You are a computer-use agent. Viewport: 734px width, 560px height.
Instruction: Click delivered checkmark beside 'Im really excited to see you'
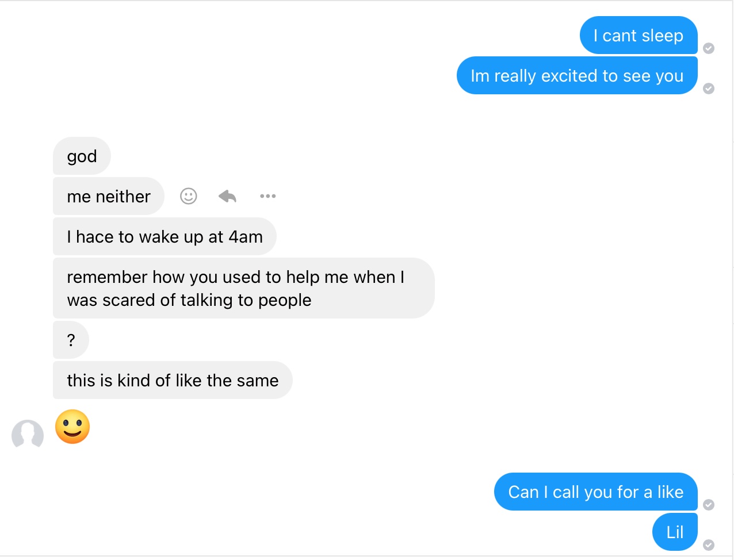[x=709, y=89]
